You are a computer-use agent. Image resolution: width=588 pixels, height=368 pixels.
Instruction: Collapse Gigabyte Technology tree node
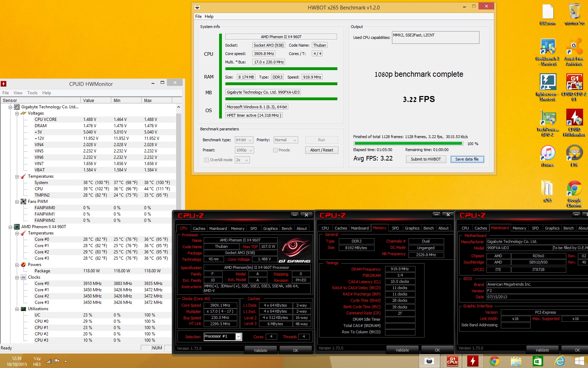coord(10,107)
